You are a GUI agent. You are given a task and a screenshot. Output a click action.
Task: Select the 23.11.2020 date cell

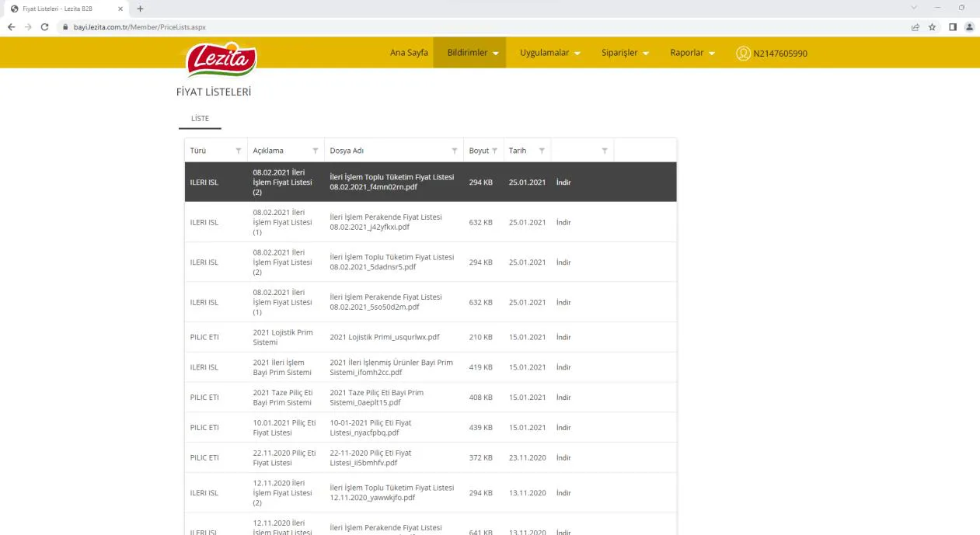(528, 458)
